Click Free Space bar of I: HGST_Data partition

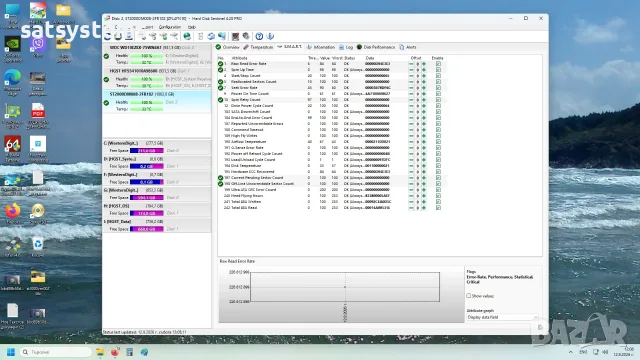click(147, 229)
